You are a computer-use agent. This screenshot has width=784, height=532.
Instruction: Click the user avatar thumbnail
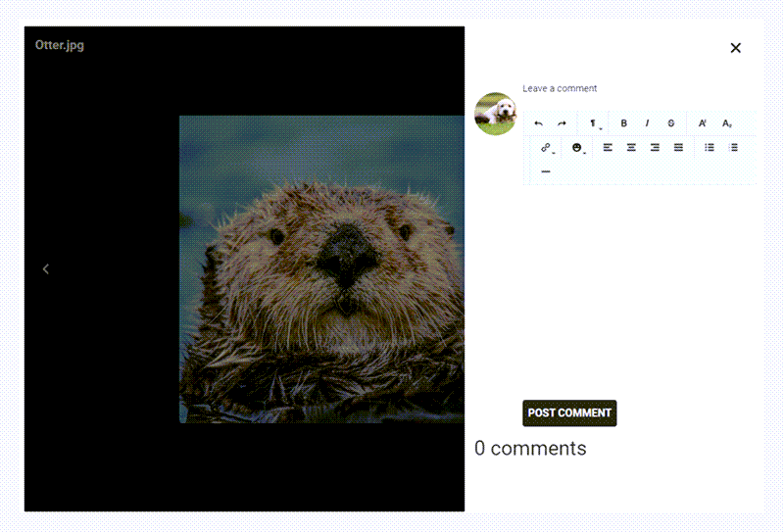tap(495, 114)
